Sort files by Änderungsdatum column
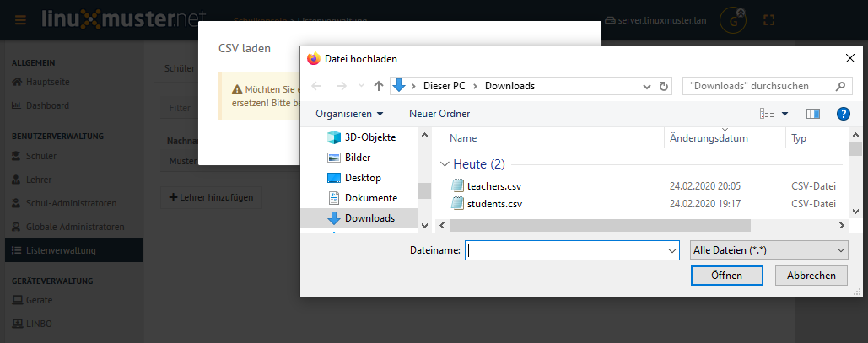Viewport: 868px width, 343px height. [709, 138]
